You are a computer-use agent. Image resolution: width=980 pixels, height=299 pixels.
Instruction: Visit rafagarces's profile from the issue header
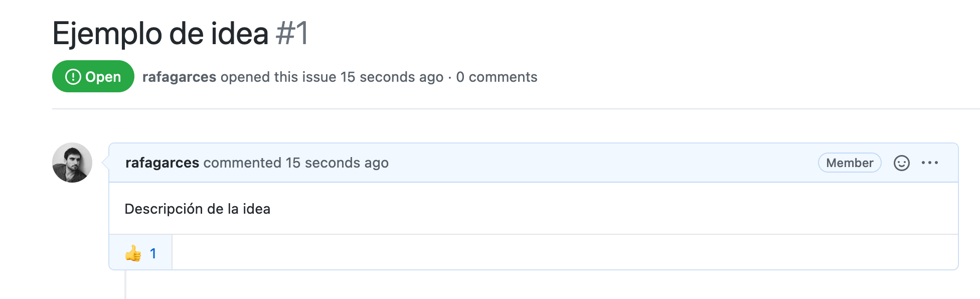[x=179, y=77]
